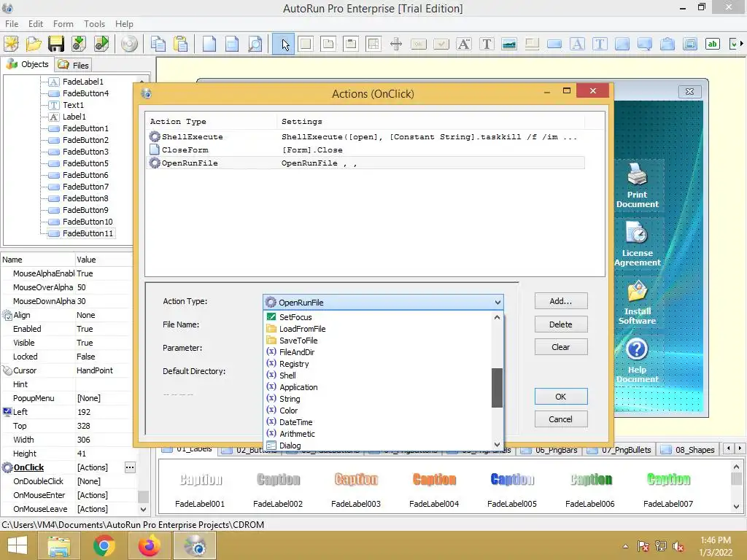Select the blue FadeLabel 'A' tool icon
The width and height of the screenshot is (747, 560).
tap(577, 44)
